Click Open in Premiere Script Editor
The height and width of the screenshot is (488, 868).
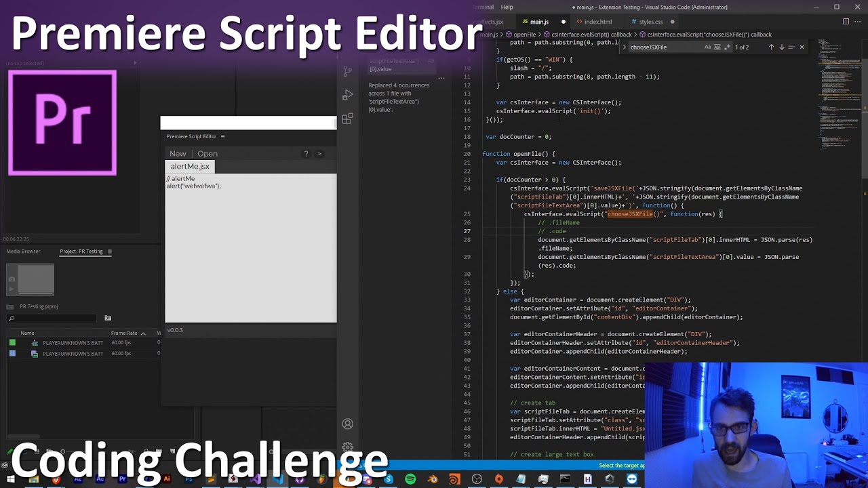(x=208, y=154)
